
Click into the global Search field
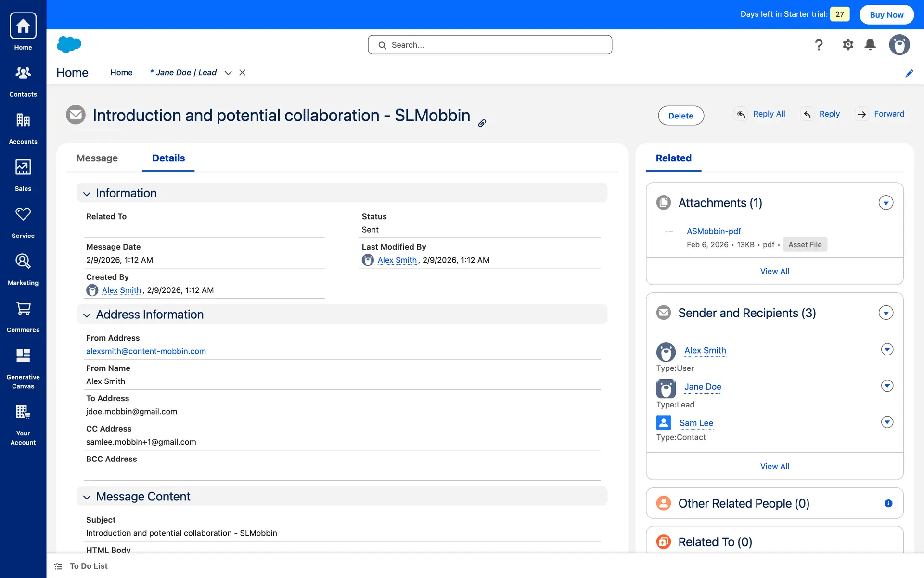[490, 45]
